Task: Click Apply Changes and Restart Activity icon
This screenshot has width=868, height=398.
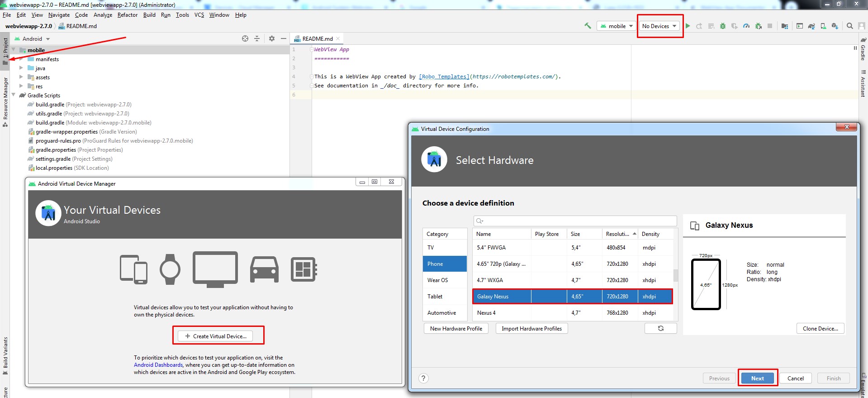Action: pos(699,26)
